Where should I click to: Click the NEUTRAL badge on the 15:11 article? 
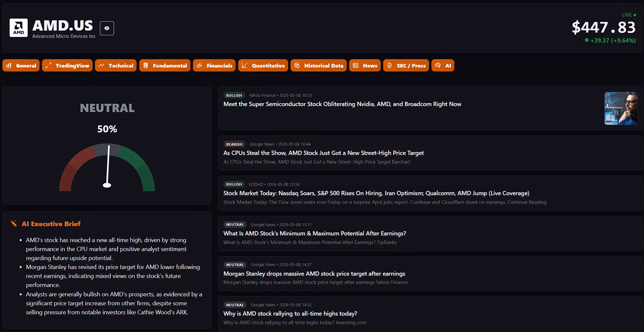click(235, 225)
